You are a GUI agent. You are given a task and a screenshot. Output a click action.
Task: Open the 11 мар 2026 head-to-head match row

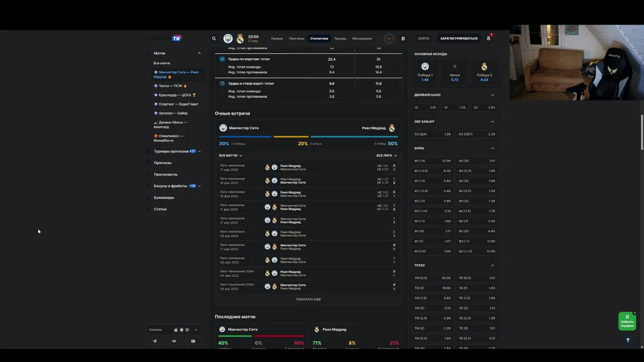tap(308, 167)
